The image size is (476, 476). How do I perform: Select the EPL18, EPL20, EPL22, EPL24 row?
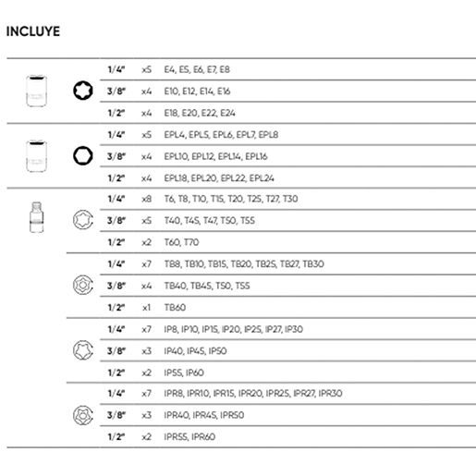tap(287, 177)
